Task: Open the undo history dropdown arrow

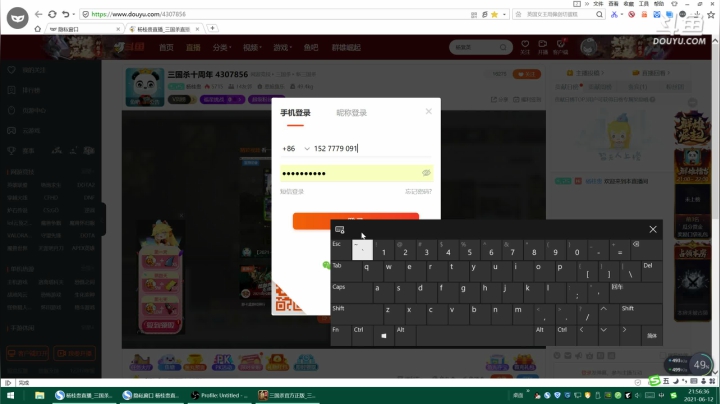Action: 73,15
